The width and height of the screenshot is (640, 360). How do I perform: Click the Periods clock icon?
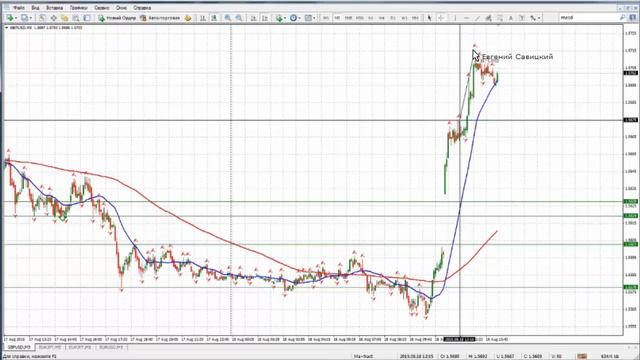[293, 18]
